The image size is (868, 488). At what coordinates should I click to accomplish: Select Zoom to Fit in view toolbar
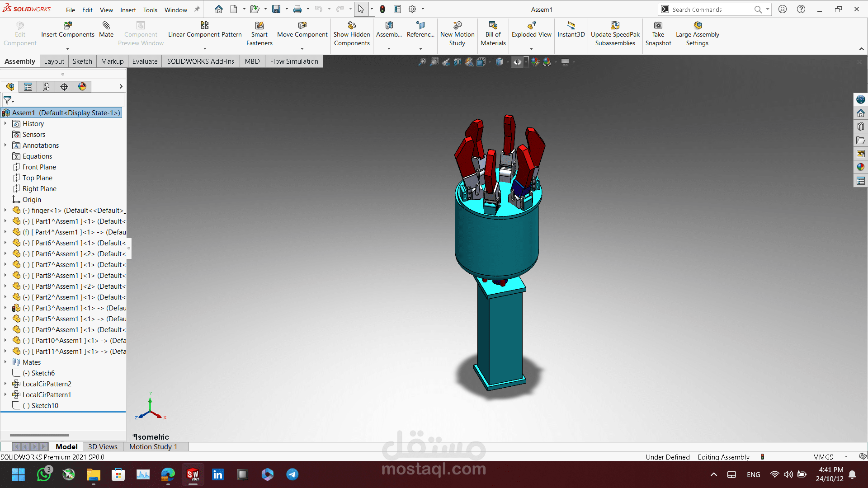pyautogui.click(x=422, y=62)
